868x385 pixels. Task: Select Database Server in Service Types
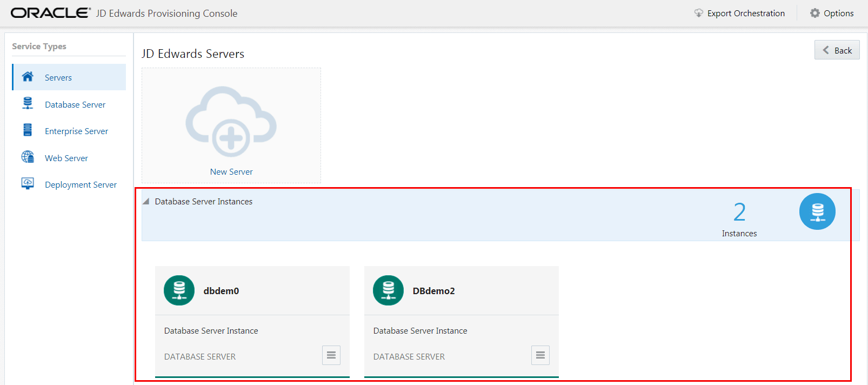click(69, 104)
